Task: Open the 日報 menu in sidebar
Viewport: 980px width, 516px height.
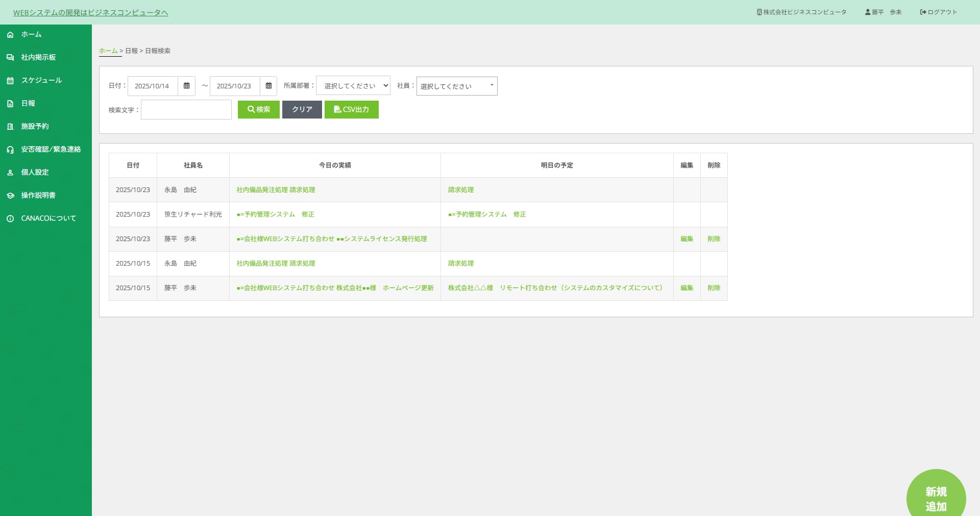Action: pos(28,104)
